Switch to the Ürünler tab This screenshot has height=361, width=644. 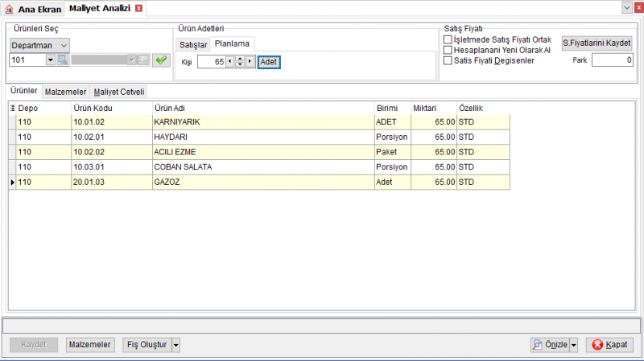[x=24, y=91]
